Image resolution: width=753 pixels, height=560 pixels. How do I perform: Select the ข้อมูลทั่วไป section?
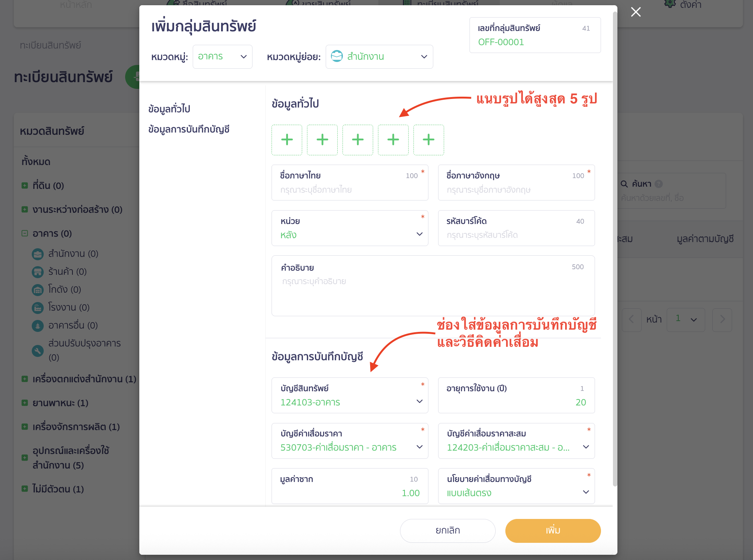tap(168, 108)
